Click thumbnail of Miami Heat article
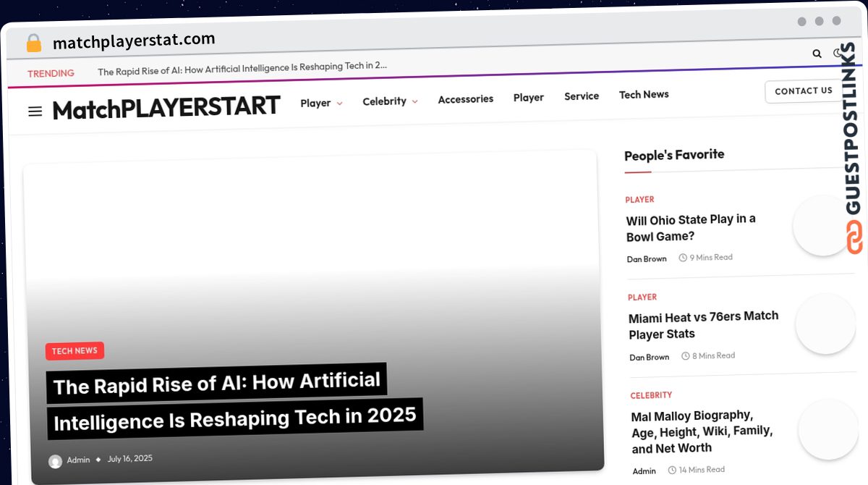 coord(825,324)
